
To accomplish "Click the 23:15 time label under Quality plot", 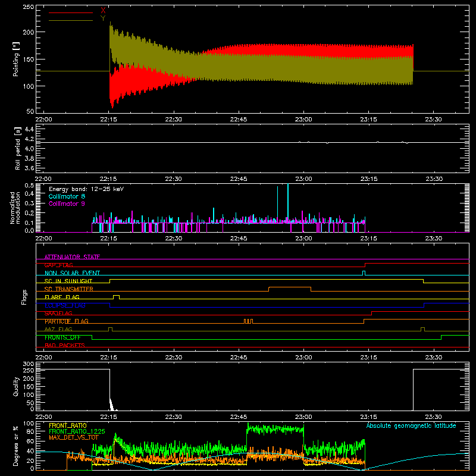I will point(368,417).
